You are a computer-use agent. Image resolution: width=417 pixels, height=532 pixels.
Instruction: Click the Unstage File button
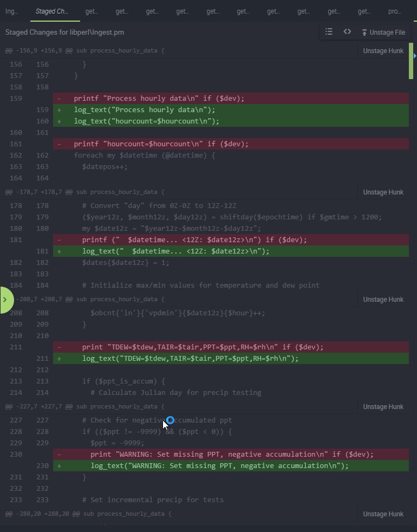[x=383, y=32]
